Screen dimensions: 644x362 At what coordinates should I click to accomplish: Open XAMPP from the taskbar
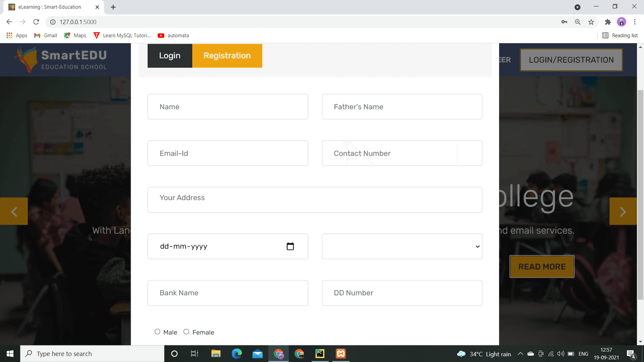(x=341, y=354)
